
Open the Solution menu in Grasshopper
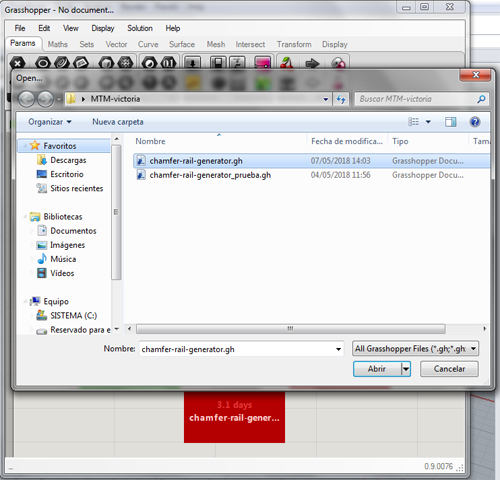(x=140, y=28)
